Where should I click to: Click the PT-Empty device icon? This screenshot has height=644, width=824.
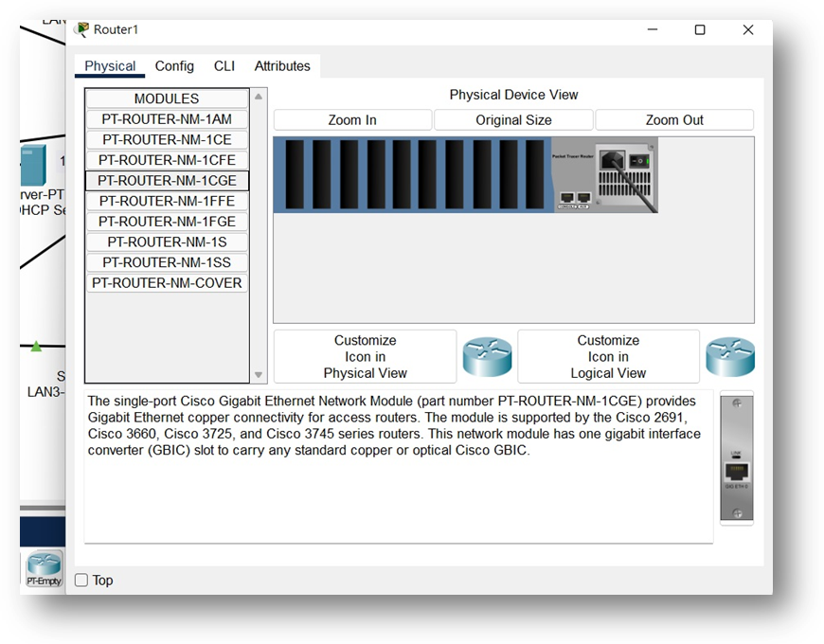click(44, 568)
